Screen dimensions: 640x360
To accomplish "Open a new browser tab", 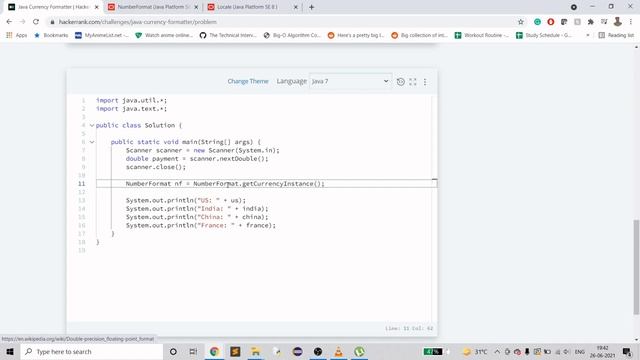I will (x=311, y=7).
